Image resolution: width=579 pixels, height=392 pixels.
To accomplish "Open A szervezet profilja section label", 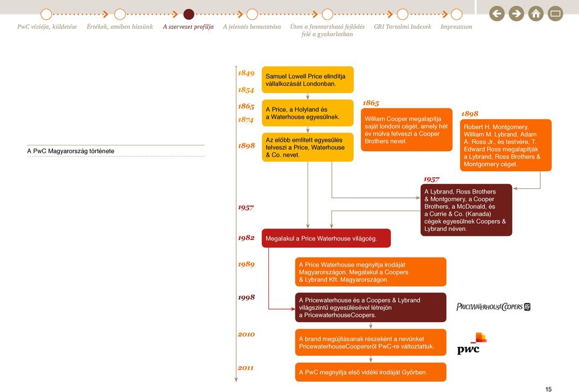I will coord(188,27).
